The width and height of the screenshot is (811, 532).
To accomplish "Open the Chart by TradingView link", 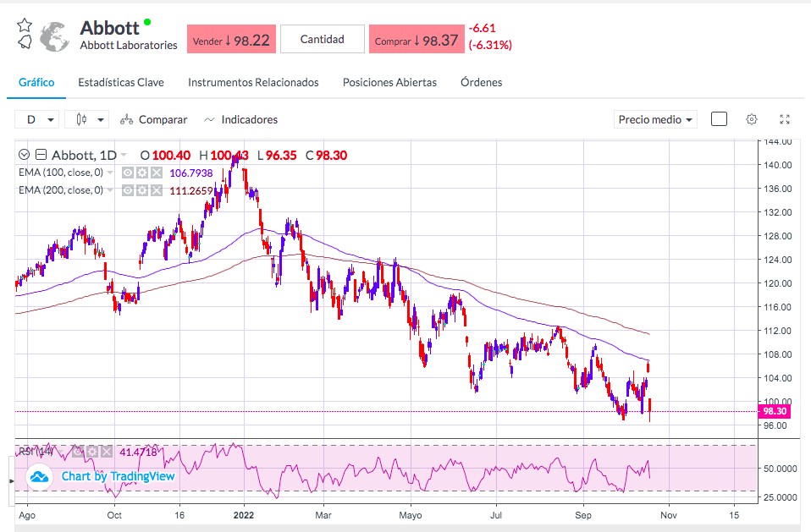I will [118, 476].
